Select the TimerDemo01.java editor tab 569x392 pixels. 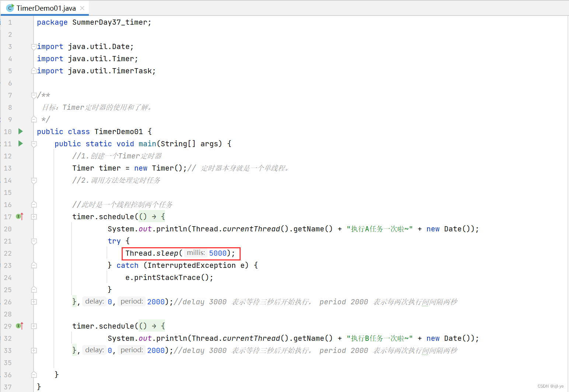click(x=45, y=8)
